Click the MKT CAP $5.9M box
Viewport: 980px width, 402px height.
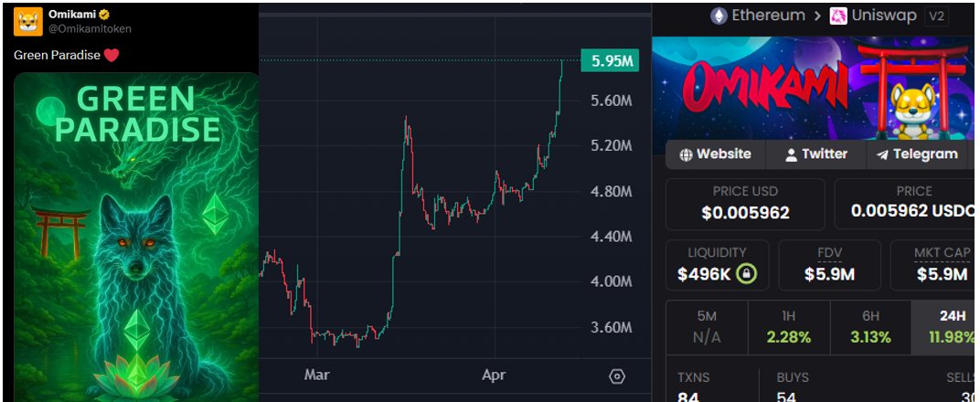pos(933,265)
